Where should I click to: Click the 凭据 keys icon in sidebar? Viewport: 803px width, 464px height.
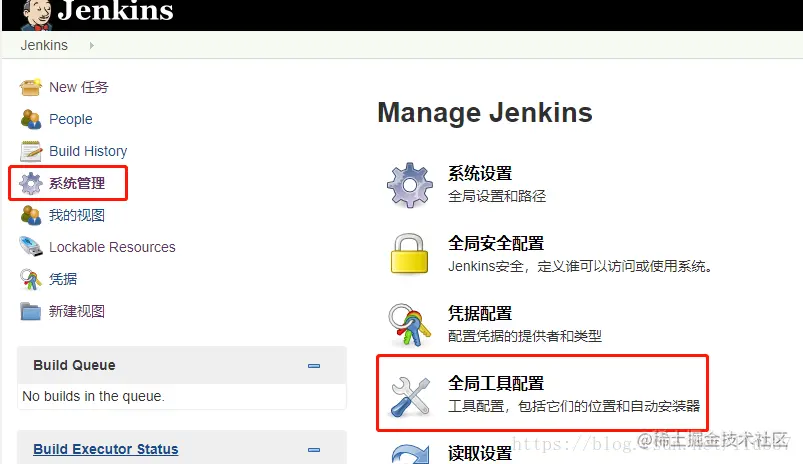tap(31, 280)
